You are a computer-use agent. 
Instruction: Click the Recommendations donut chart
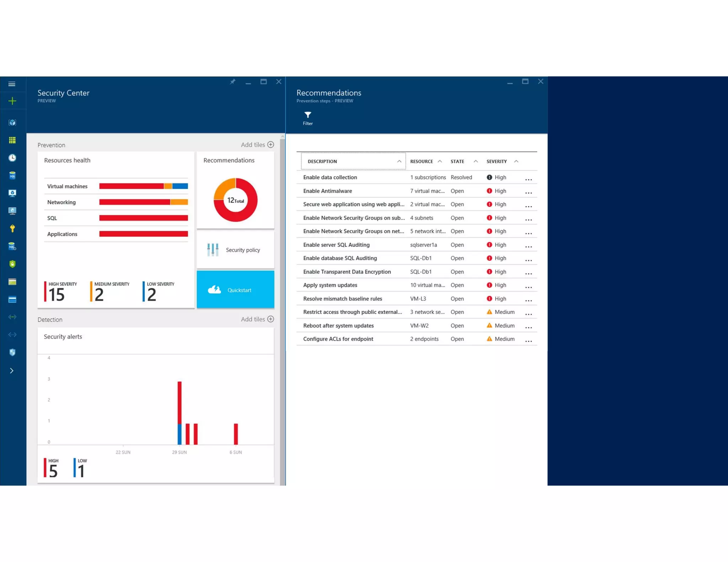pyautogui.click(x=235, y=200)
